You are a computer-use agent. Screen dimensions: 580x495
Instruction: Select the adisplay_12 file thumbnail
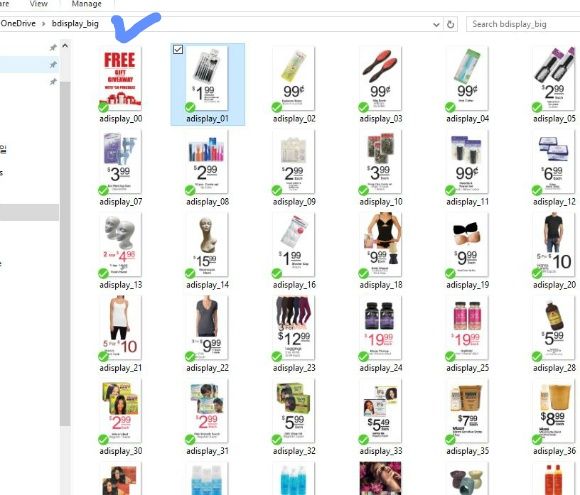tap(554, 161)
